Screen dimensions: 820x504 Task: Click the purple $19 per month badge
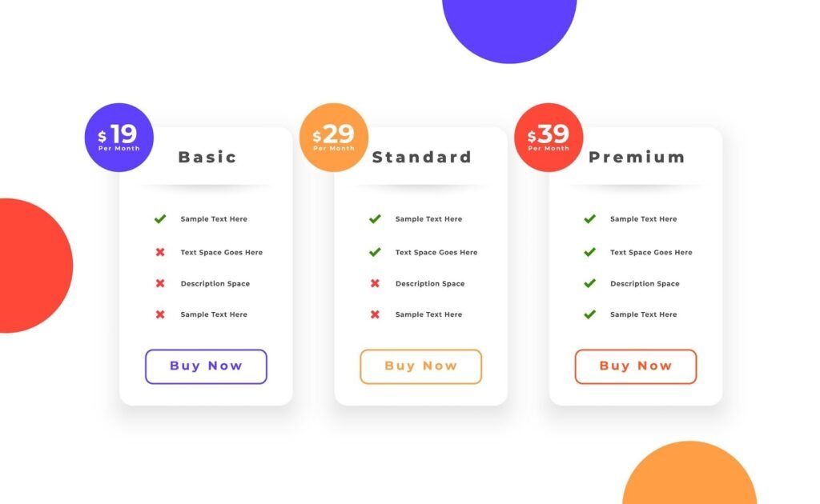[x=119, y=138]
